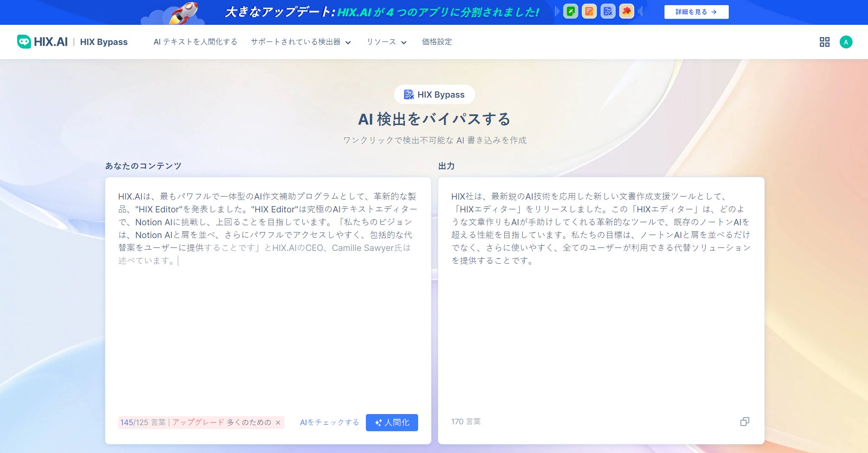Open the 価格設定 pricing page
The height and width of the screenshot is (453, 868).
(437, 42)
